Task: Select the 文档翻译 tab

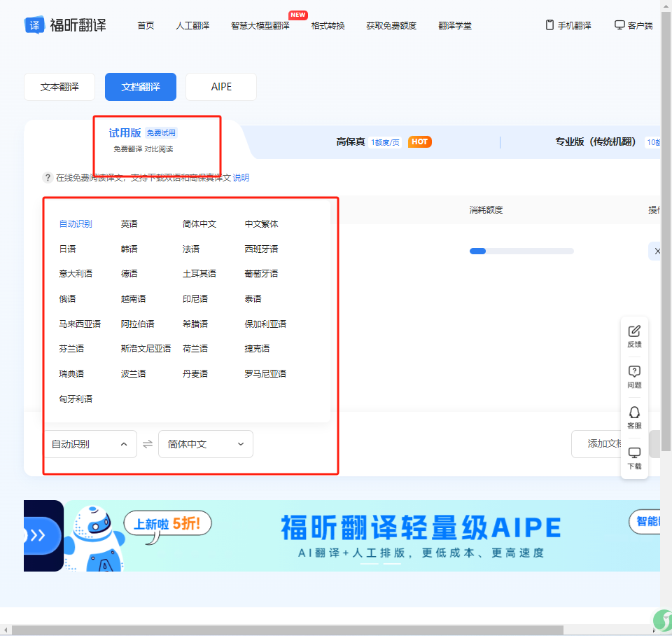Action: (141, 87)
